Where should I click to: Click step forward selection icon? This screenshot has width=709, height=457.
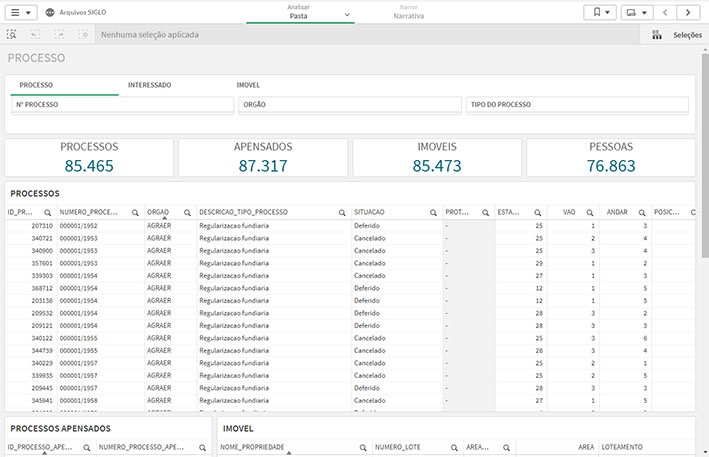(x=59, y=34)
